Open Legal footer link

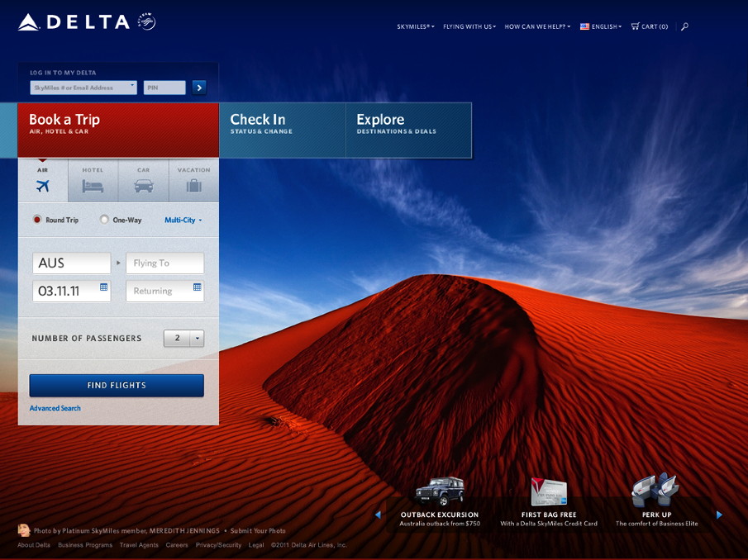256,545
